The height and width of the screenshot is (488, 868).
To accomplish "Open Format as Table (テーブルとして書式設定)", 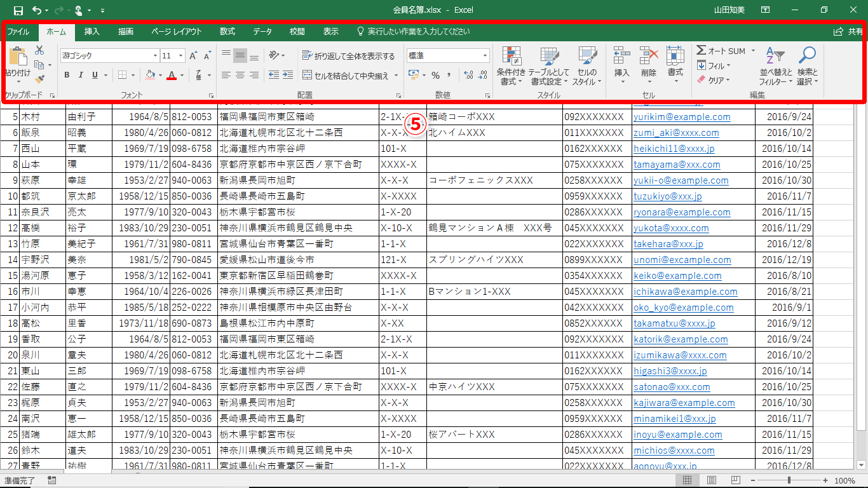I will coord(549,66).
